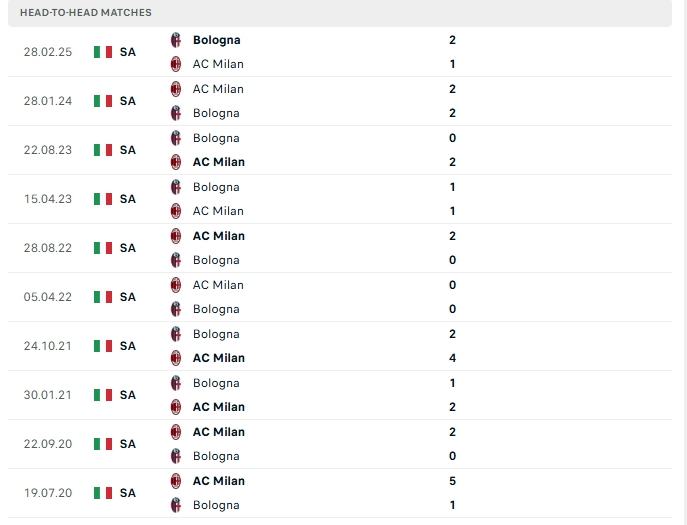This screenshot has width=687, height=525.
Task: Open AC Milan winner in 28.08.22 match
Action: click(x=219, y=236)
